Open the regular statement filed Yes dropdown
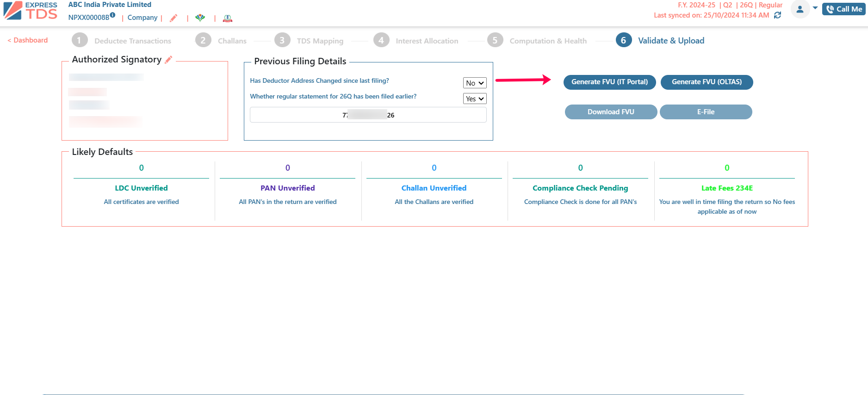The height and width of the screenshot is (395, 868). [475, 99]
